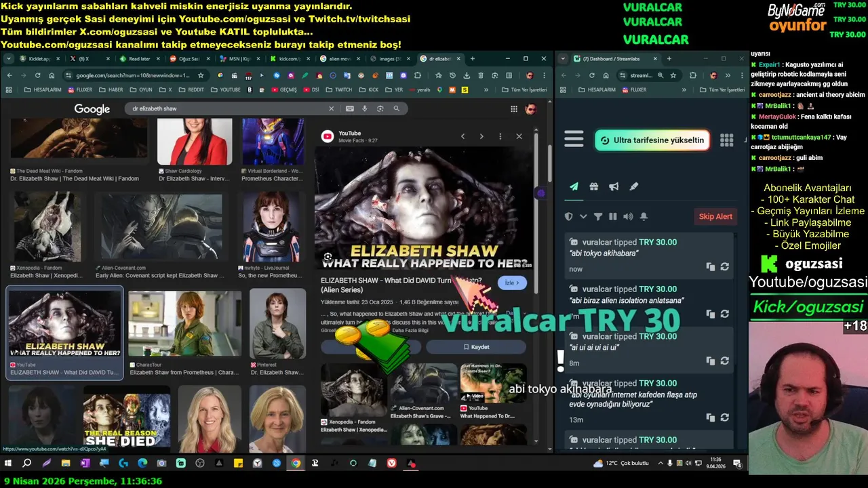
Task: Open a new tab in Google window
Action: pos(473,59)
